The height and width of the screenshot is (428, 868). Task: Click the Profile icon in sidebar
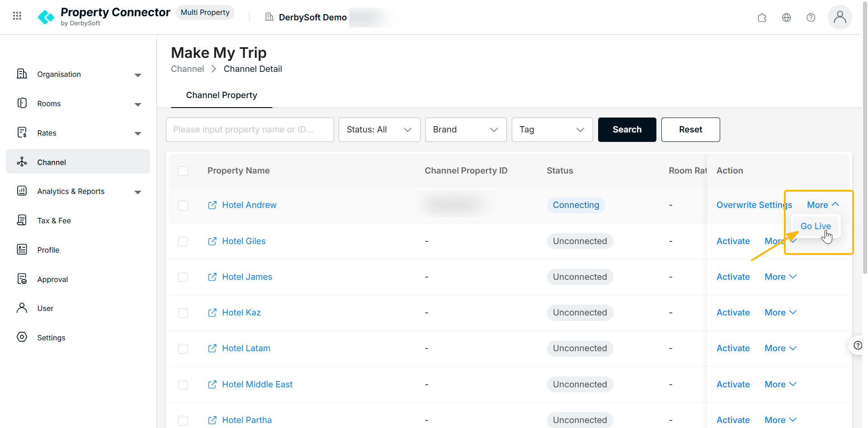[x=22, y=249]
